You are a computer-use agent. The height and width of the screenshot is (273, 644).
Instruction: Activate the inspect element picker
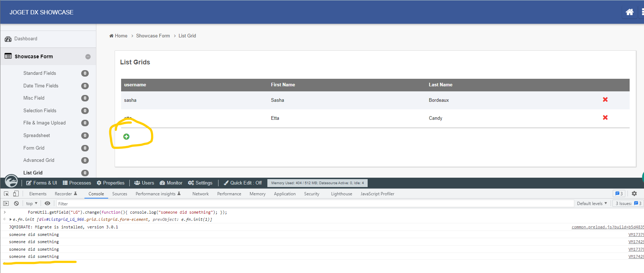click(x=6, y=194)
